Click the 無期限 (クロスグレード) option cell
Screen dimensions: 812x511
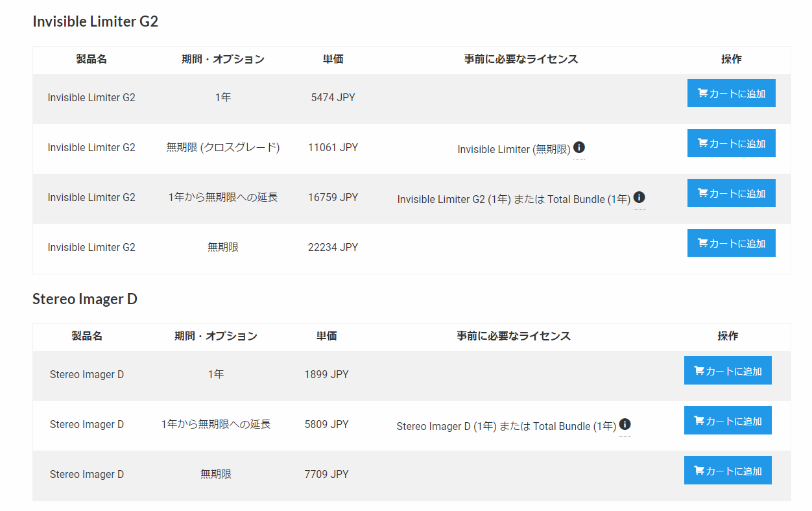[223, 148]
